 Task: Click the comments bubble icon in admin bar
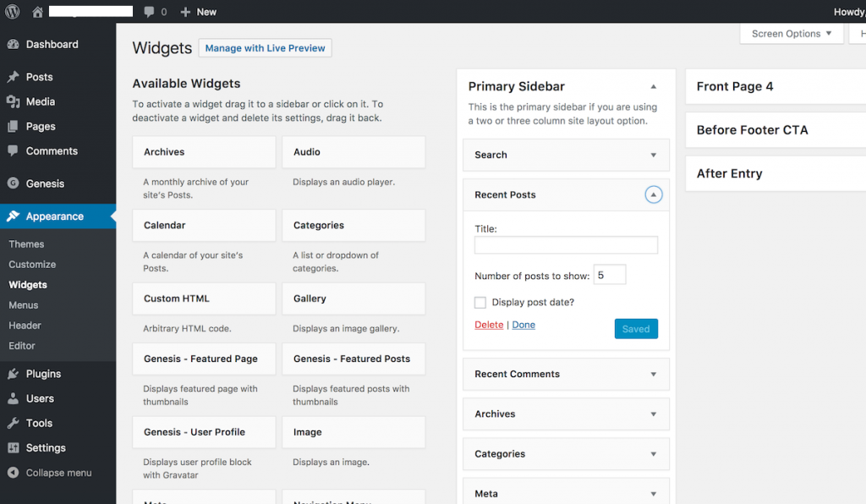[149, 12]
